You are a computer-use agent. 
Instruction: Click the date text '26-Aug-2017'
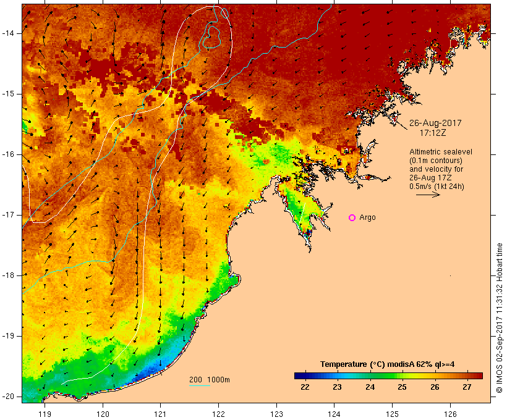pos(435,123)
